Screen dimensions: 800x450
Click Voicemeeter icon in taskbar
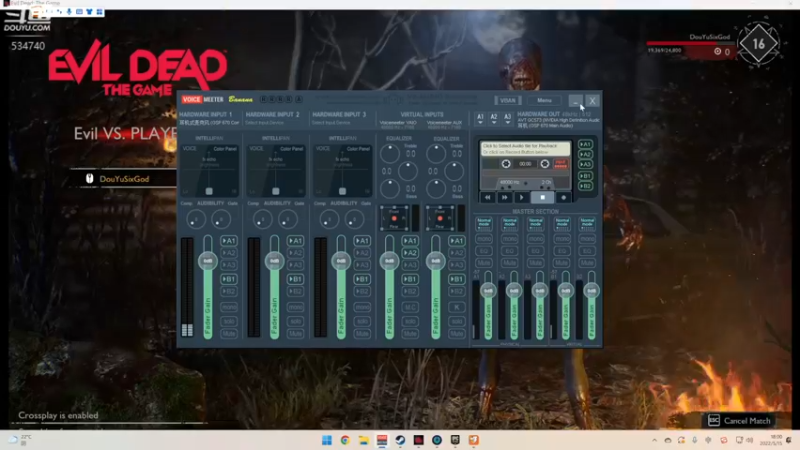[382, 440]
